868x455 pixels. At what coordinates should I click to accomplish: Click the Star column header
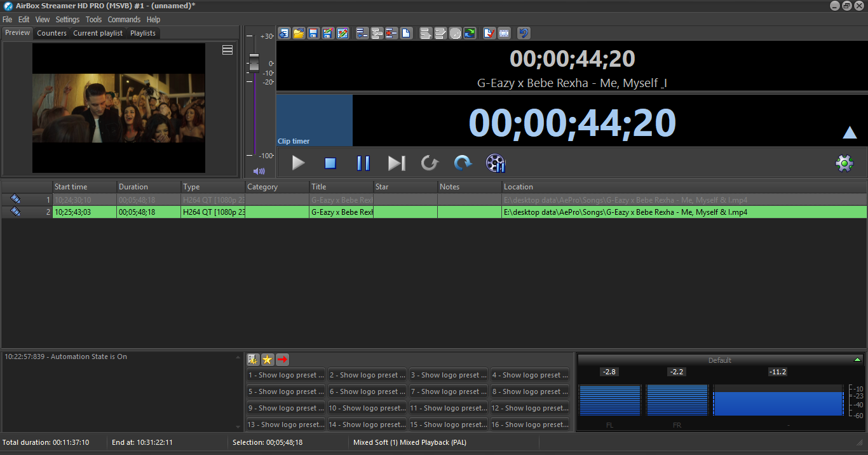point(405,187)
